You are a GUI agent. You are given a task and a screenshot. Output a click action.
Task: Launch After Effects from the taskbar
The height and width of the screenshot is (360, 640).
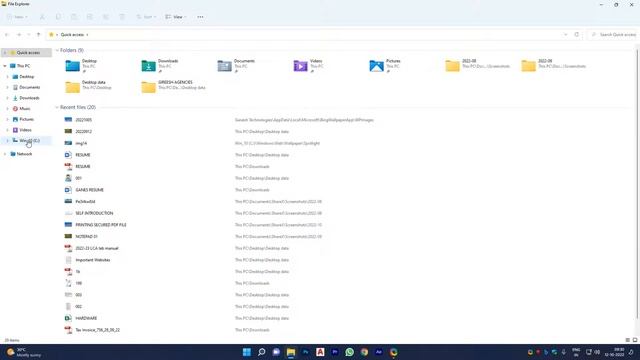(x=379, y=352)
